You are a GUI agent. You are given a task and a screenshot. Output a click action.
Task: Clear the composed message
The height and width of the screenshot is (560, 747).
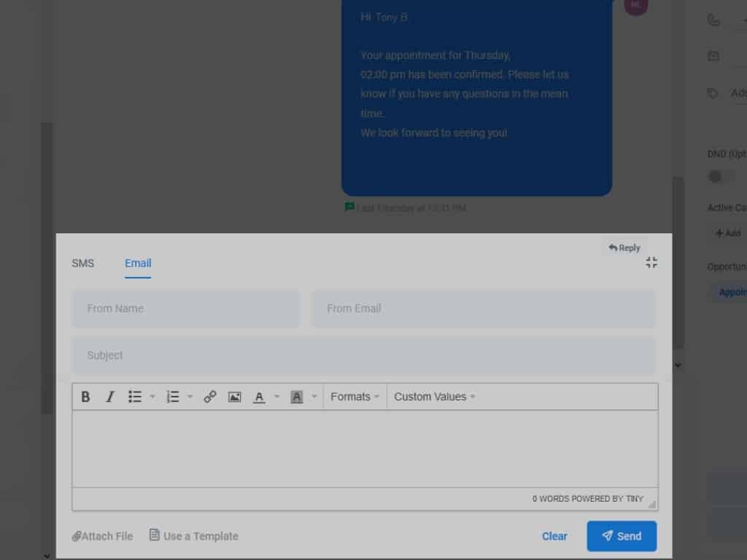554,536
